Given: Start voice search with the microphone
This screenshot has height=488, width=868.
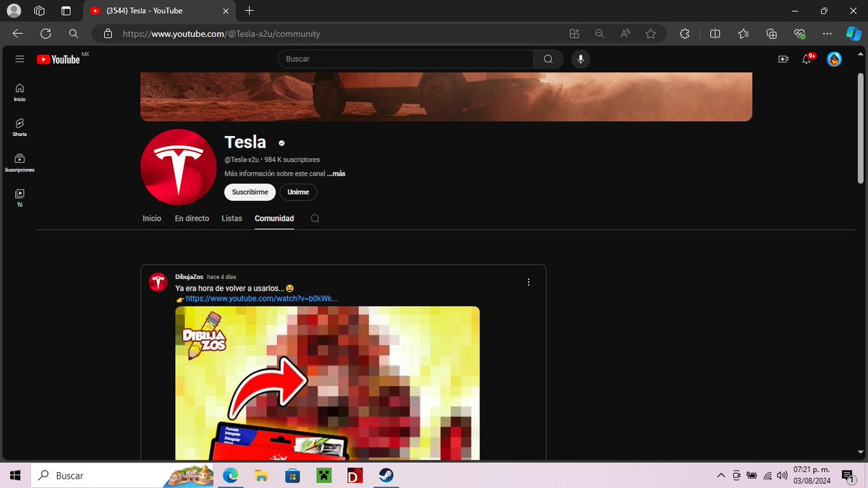Looking at the screenshot, I should point(580,59).
